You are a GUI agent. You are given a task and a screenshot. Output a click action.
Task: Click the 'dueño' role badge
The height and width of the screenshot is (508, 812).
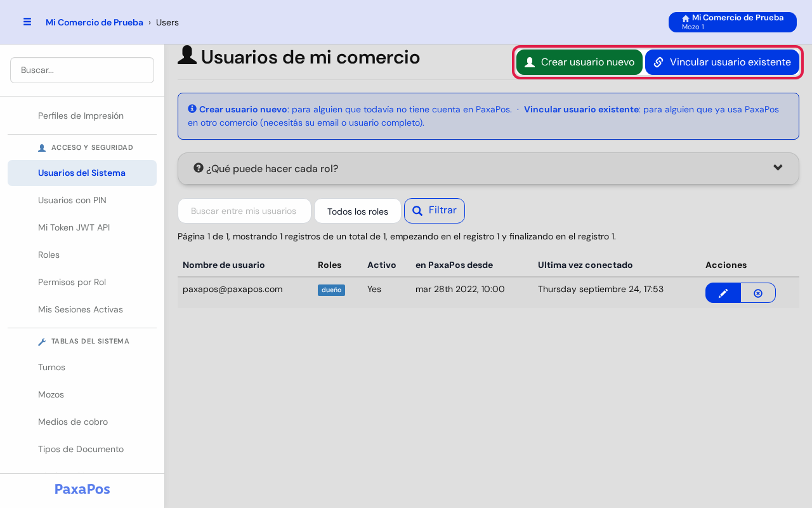click(x=331, y=290)
